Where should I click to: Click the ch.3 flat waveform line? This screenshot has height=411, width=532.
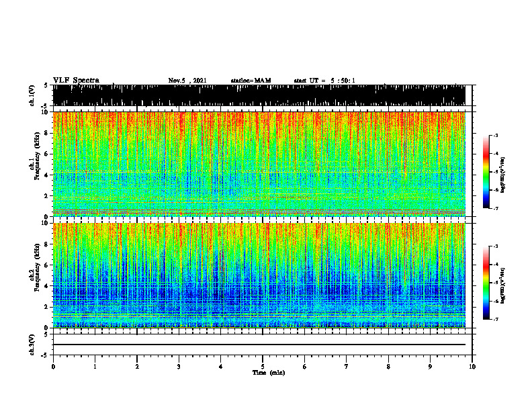pos(259,345)
